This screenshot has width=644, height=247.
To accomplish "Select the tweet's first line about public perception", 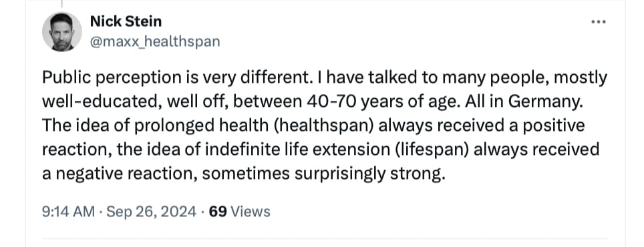I will click(x=325, y=78).
